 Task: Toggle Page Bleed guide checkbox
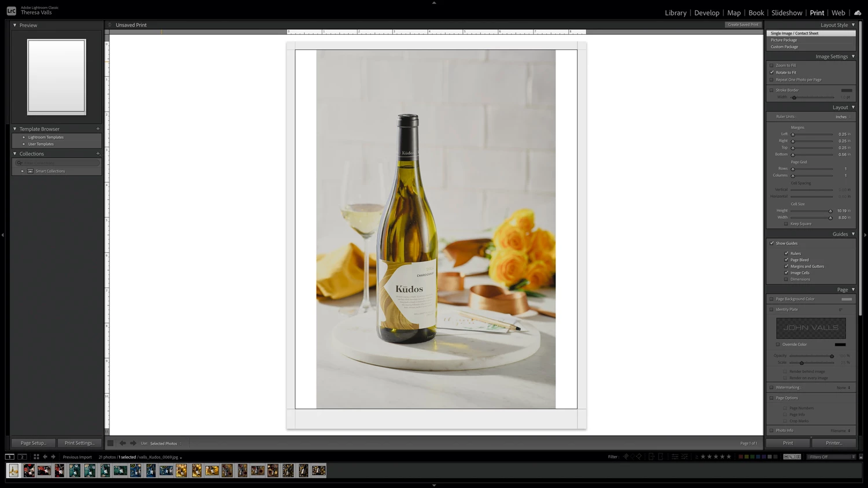coord(786,260)
